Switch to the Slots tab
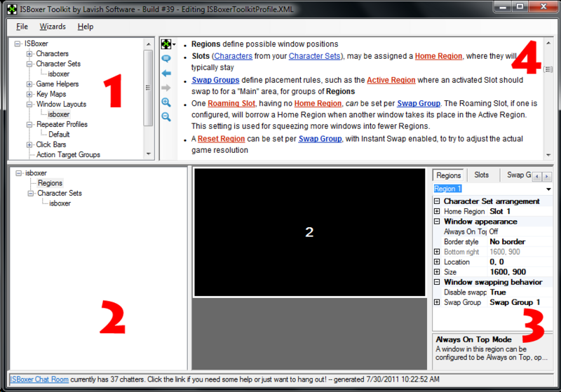 point(481,175)
